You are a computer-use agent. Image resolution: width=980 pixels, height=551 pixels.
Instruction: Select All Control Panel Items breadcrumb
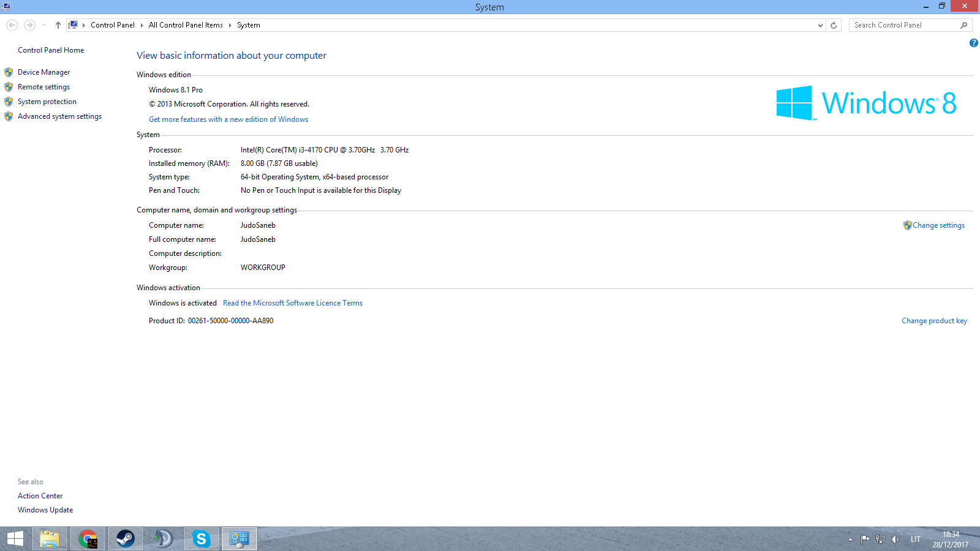[186, 25]
